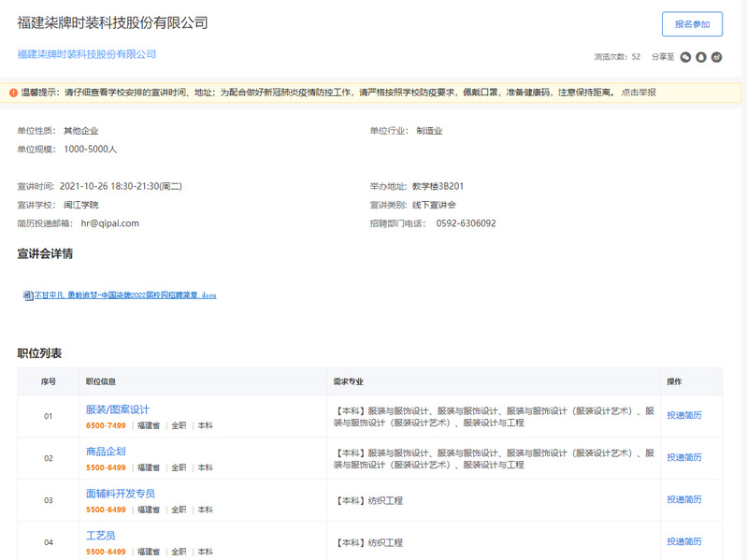This screenshot has height=560, width=747.
Task: Click the hr@qipai.com email address
Action: (x=109, y=223)
